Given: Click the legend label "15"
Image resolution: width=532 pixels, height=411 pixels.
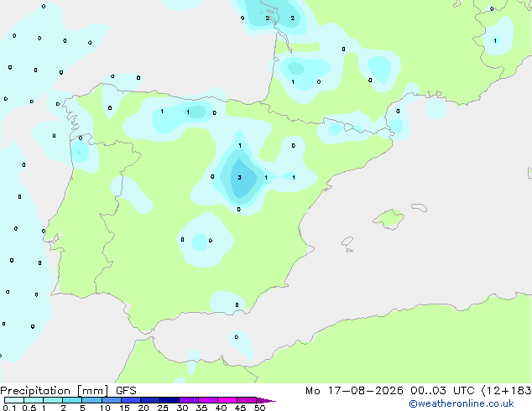Looking at the screenshot, I should pos(124,408).
